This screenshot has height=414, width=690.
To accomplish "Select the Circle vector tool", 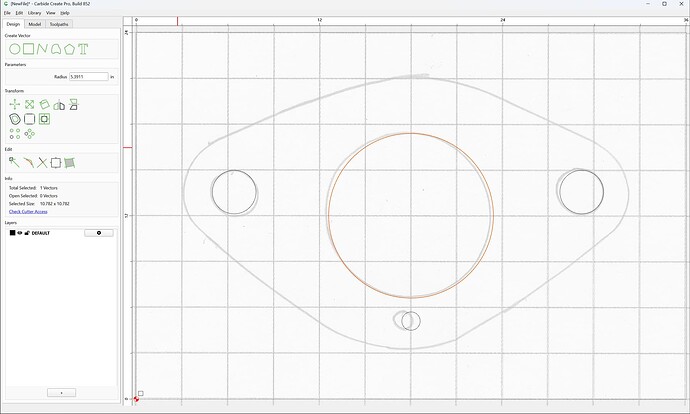I will (x=15, y=49).
